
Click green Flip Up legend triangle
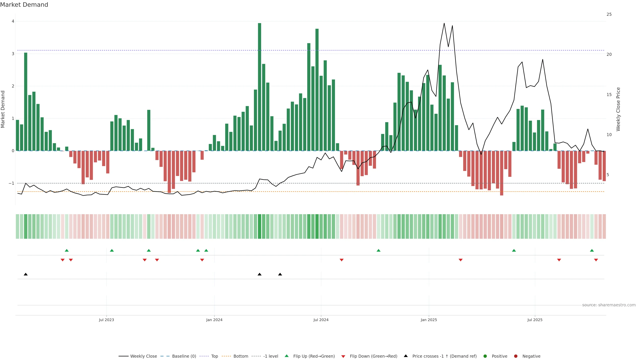pyautogui.click(x=287, y=356)
